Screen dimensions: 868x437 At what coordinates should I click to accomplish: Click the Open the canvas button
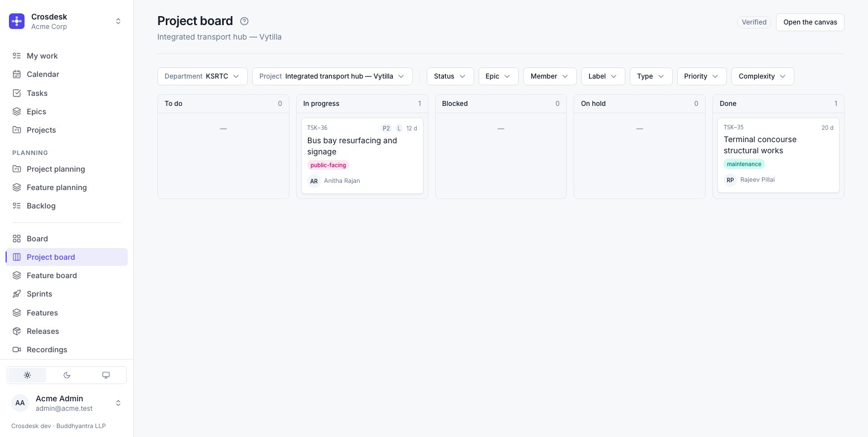(810, 22)
